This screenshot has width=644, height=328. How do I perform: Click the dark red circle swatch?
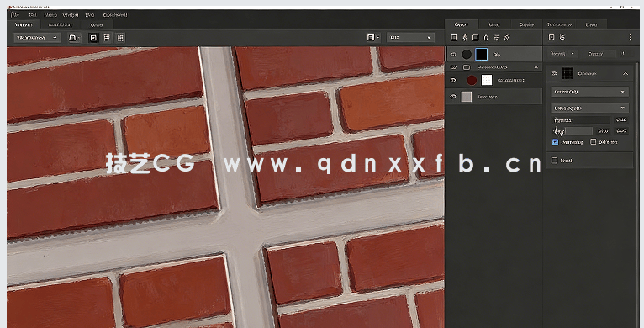pos(472,80)
